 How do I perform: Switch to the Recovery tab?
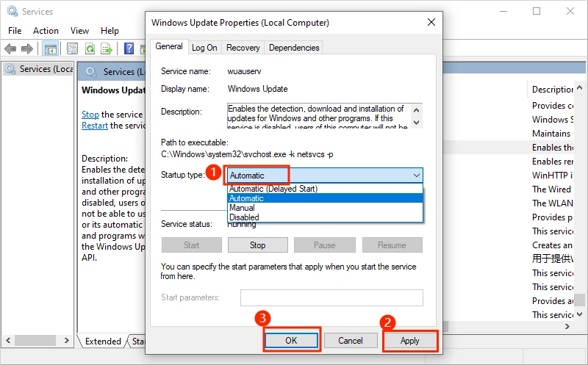click(x=243, y=48)
